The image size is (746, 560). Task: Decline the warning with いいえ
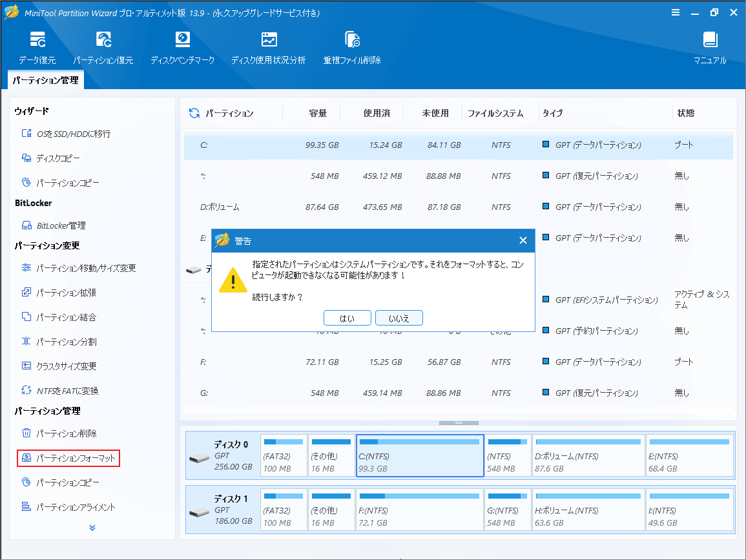point(399,318)
